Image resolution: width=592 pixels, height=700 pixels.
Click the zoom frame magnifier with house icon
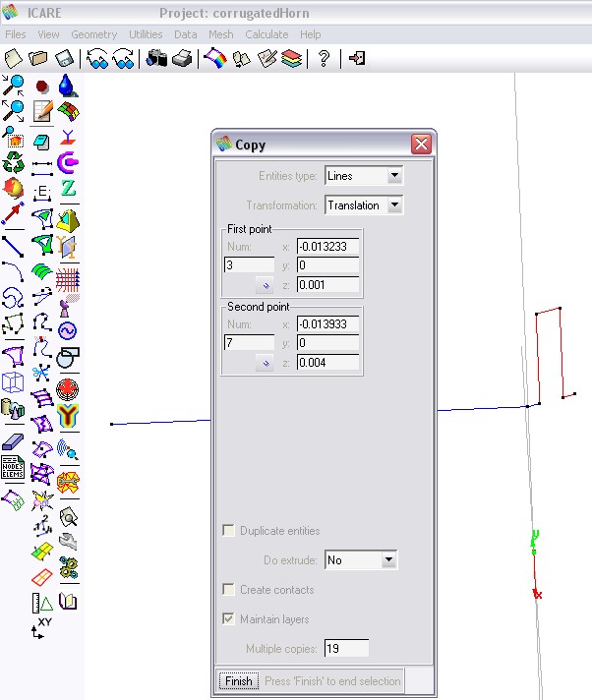13,137
